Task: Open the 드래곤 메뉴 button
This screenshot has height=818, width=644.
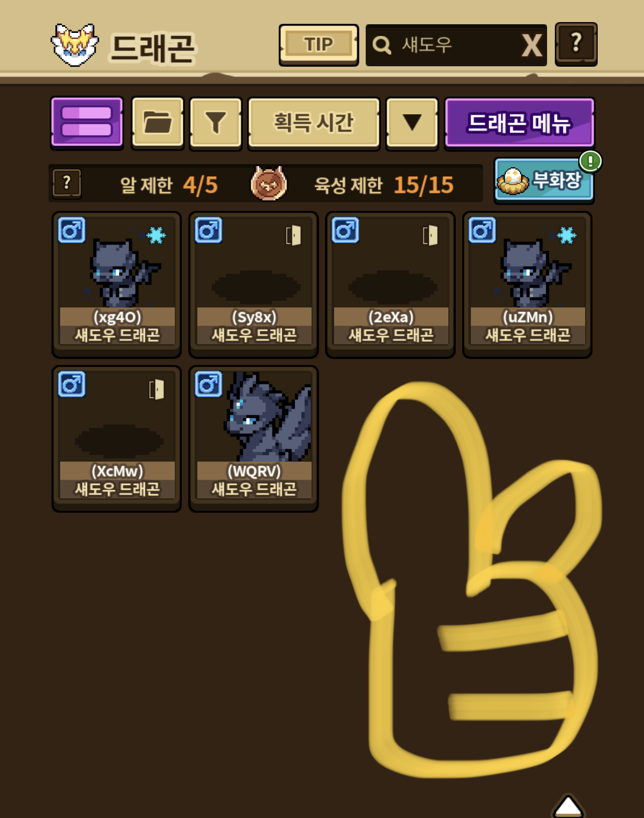Action: pyautogui.click(x=519, y=123)
